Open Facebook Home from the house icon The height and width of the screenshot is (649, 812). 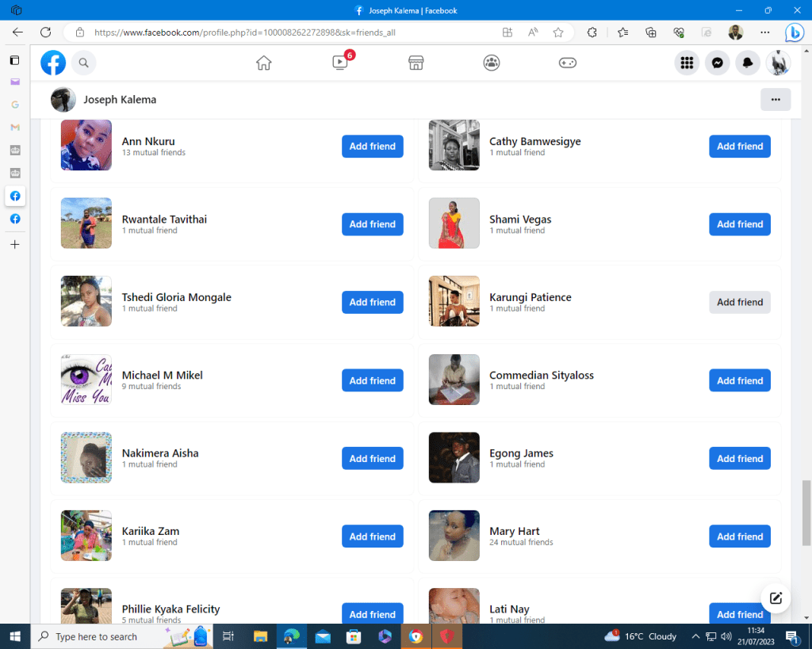pos(264,63)
